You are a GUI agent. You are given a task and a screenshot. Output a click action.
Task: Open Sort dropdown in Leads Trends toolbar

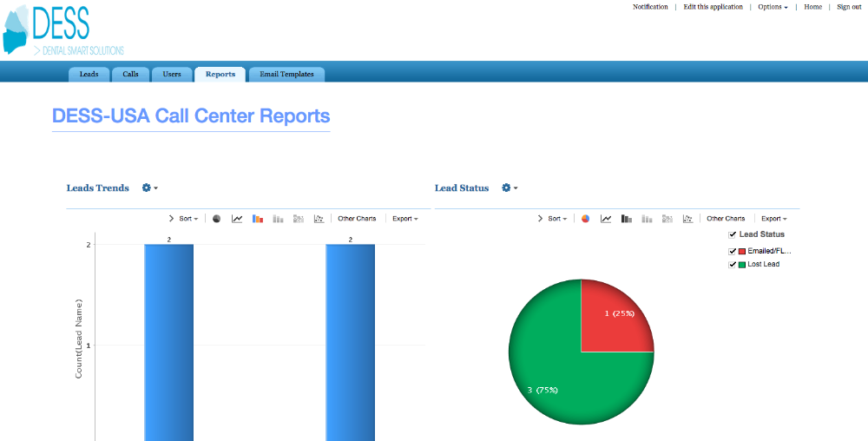tap(188, 219)
